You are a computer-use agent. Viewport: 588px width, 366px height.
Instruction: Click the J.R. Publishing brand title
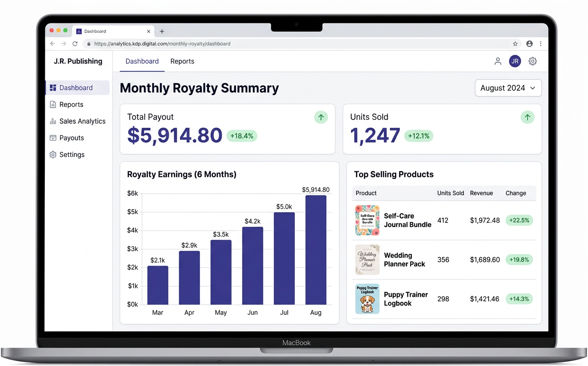click(78, 61)
